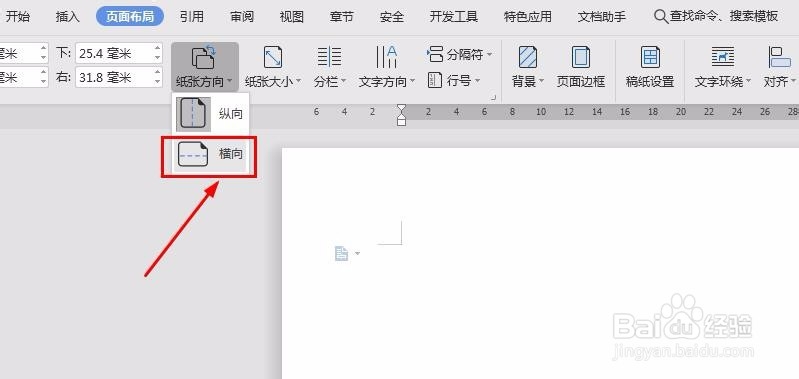Open the 引用 tab

192,16
